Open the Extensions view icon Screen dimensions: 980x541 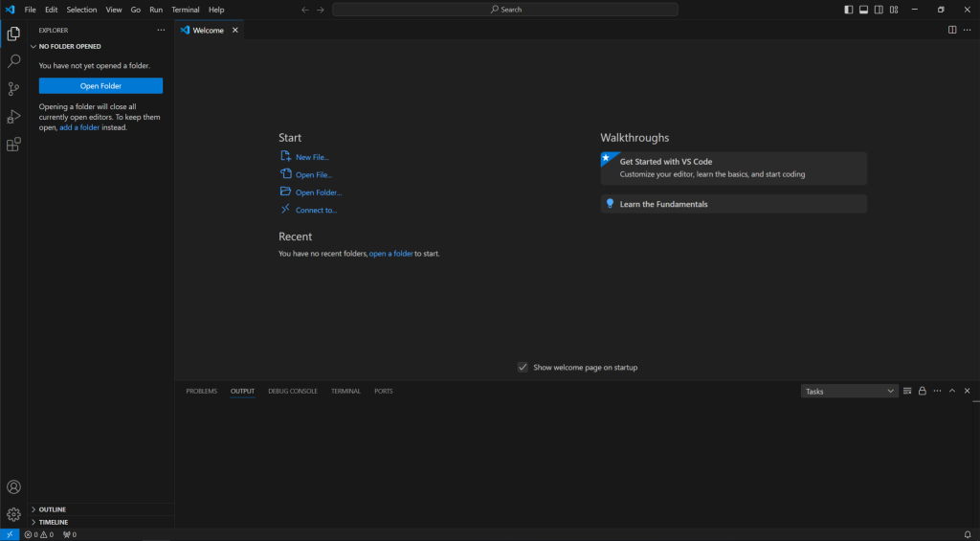coord(13,145)
